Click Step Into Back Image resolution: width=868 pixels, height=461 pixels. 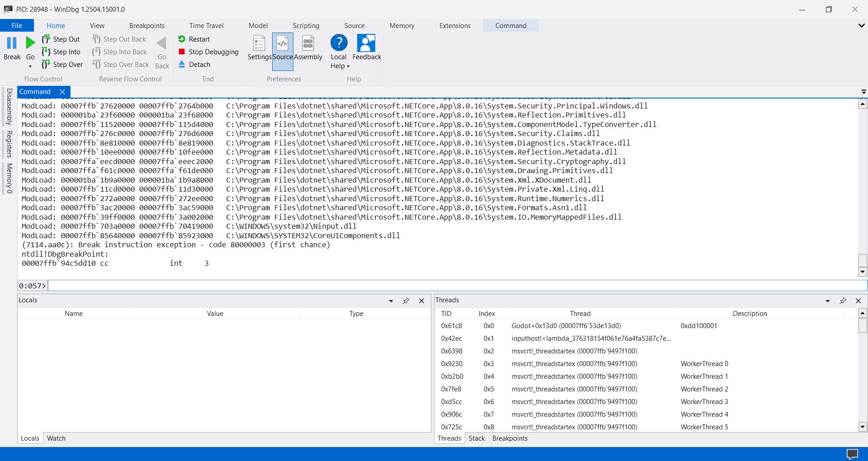coord(120,52)
